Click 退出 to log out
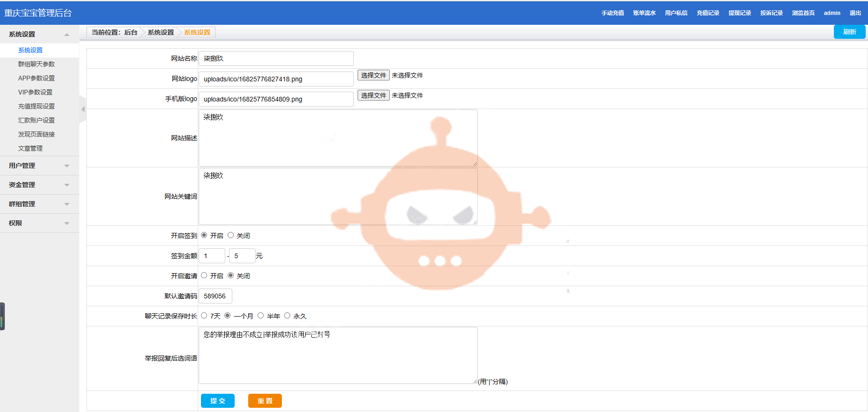868x412 pixels. [x=855, y=13]
